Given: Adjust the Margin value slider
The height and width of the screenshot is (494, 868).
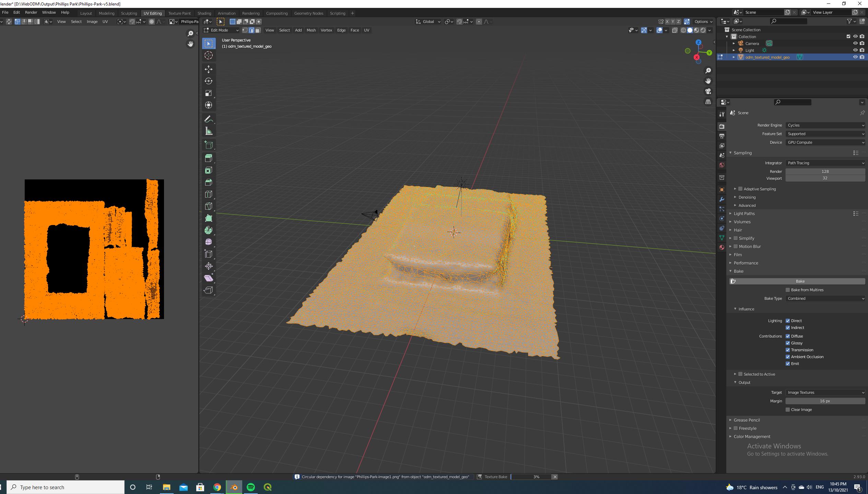Looking at the screenshot, I should pyautogui.click(x=825, y=400).
